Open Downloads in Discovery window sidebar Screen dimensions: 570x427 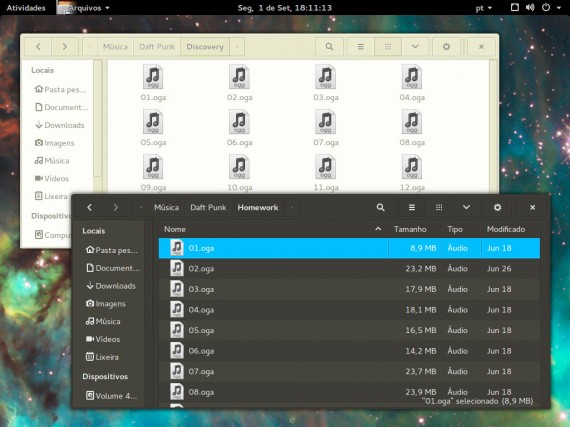(x=60, y=125)
